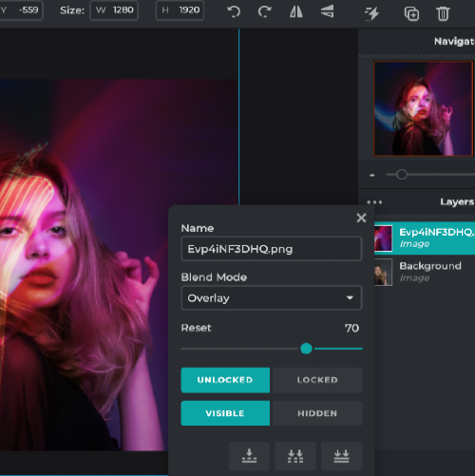
Task: Flip the layer vertically
Action: (x=327, y=11)
